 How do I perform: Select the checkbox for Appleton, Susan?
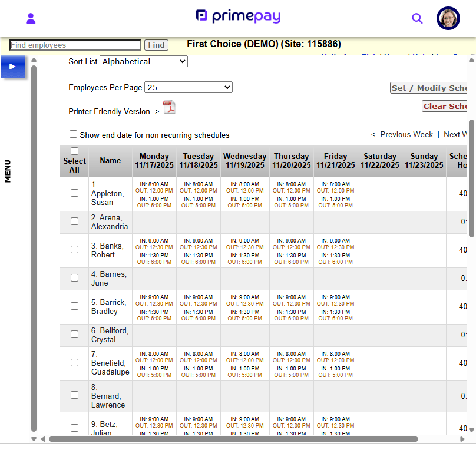[74, 193]
